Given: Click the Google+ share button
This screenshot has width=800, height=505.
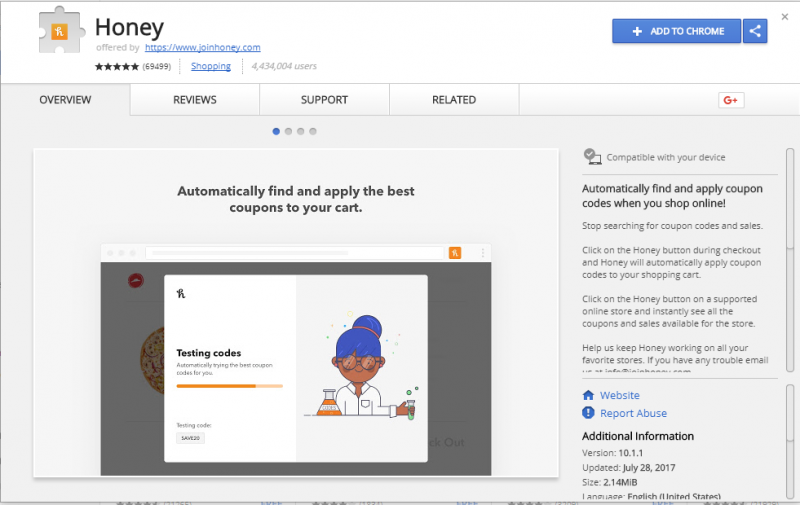Looking at the screenshot, I should (731, 100).
